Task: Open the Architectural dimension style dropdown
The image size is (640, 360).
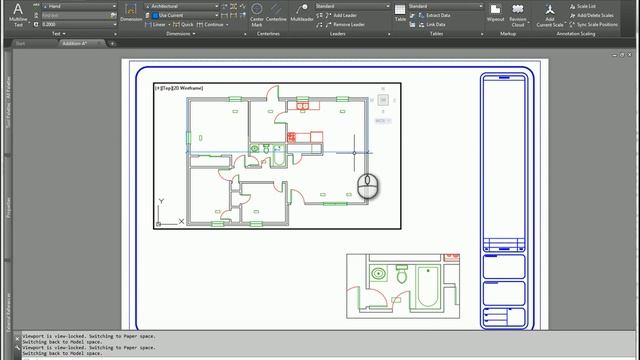Action: point(216,7)
